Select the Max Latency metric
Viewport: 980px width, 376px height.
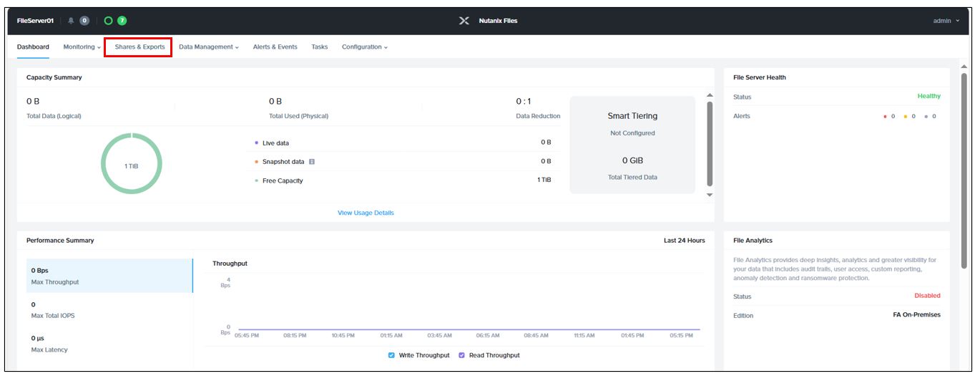coord(109,343)
